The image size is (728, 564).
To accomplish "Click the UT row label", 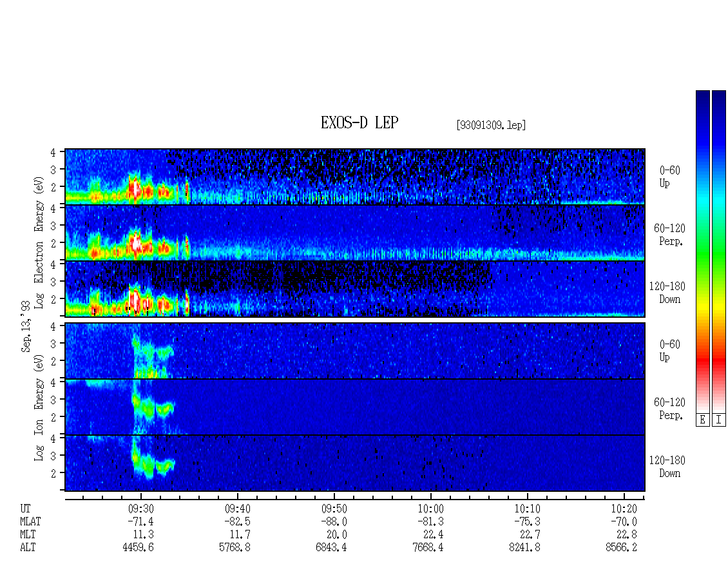I will click(25, 509).
